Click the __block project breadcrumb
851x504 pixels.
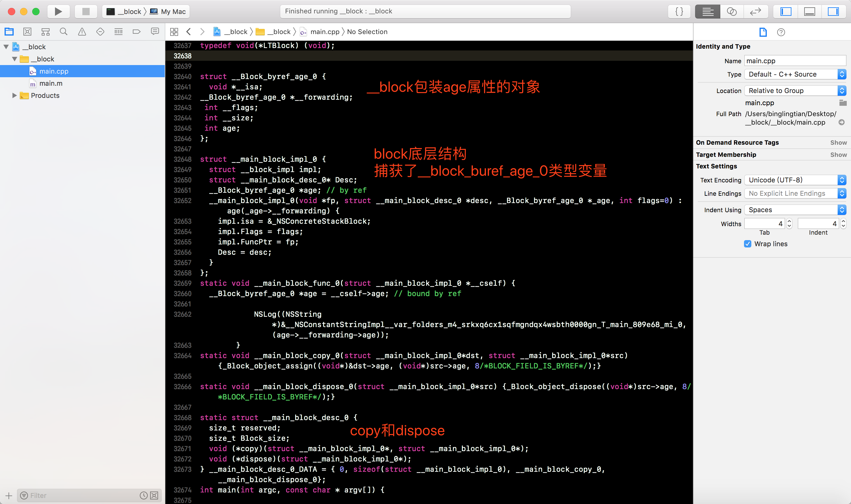tap(231, 32)
